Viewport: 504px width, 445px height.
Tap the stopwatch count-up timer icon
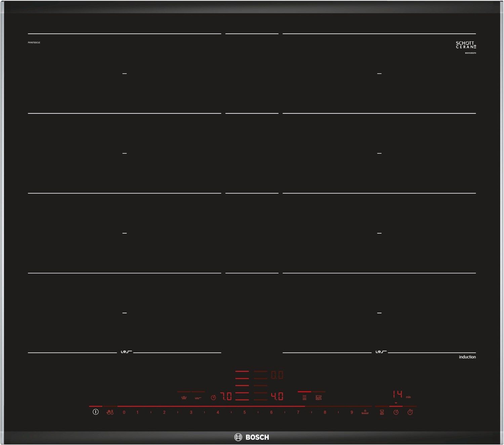point(410,412)
